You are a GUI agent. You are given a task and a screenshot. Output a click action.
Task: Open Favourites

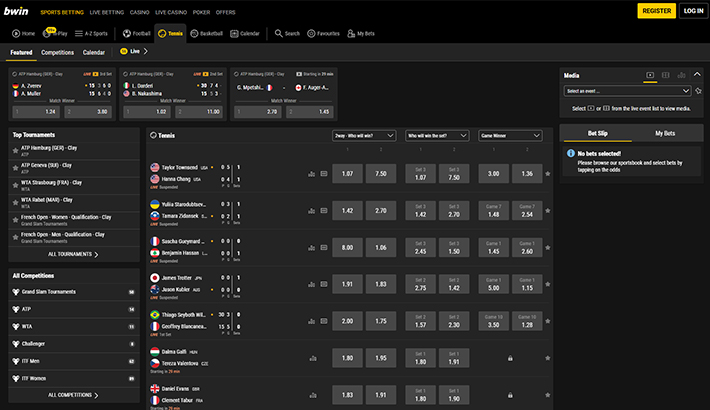point(323,34)
